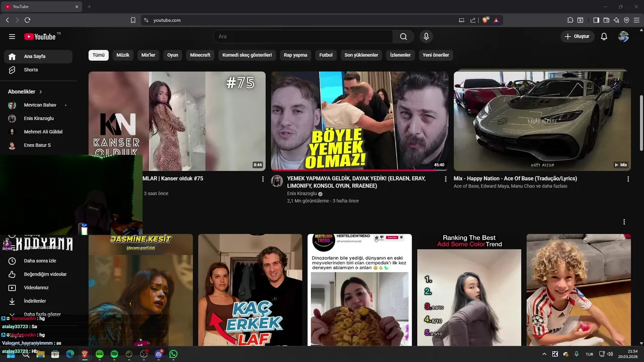This screenshot has width=644, height=362.
Task: Open Mevtcan Bahav subscription channel
Action: [x=38, y=105]
